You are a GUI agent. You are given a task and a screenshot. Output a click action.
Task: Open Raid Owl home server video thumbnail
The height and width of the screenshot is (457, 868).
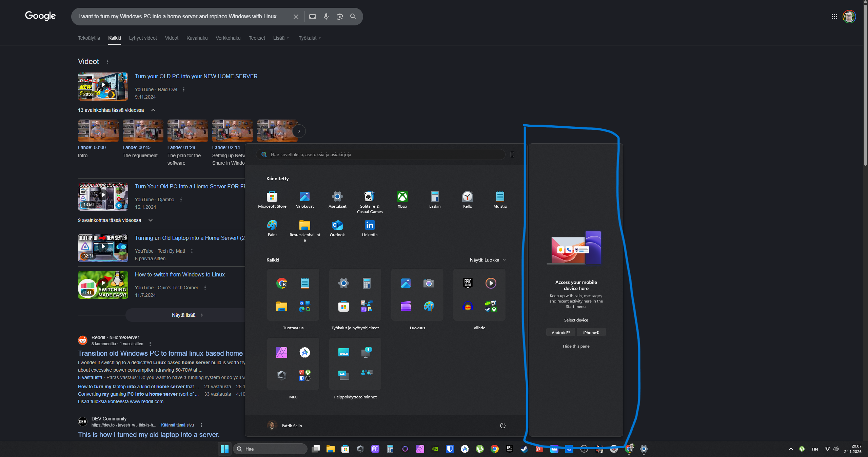coord(103,86)
